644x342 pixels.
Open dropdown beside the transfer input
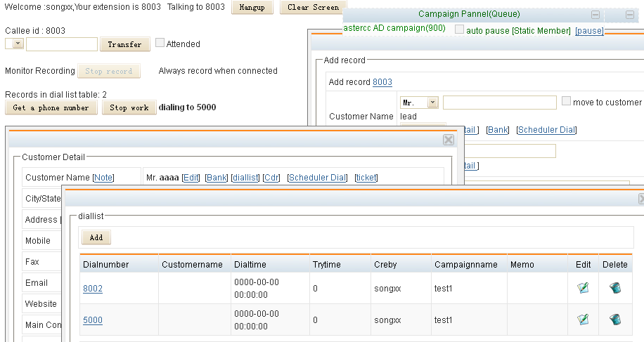point(15,44)
